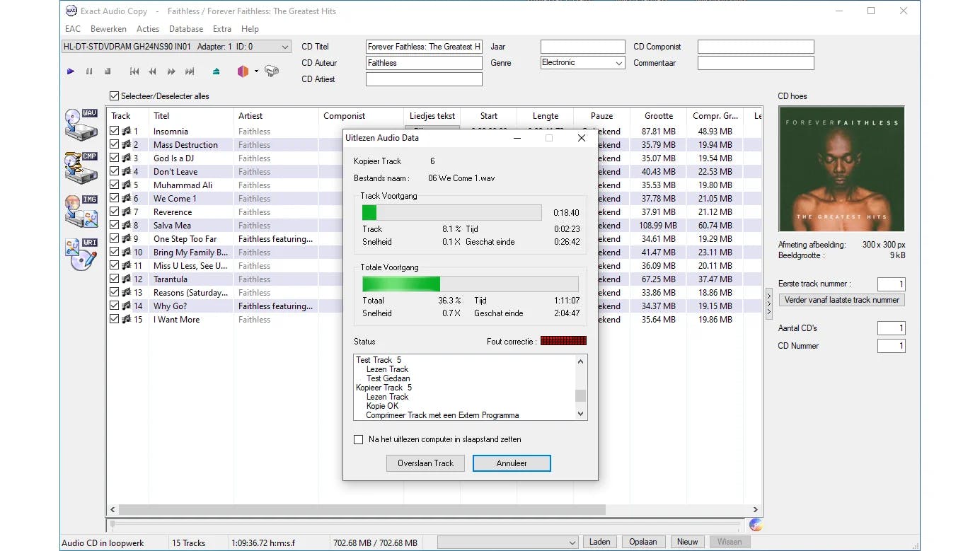Image resolution: width=980 pixels, height=551 pixels.
Task: Click the Overslaan Track button
Action: pos(426,463)
